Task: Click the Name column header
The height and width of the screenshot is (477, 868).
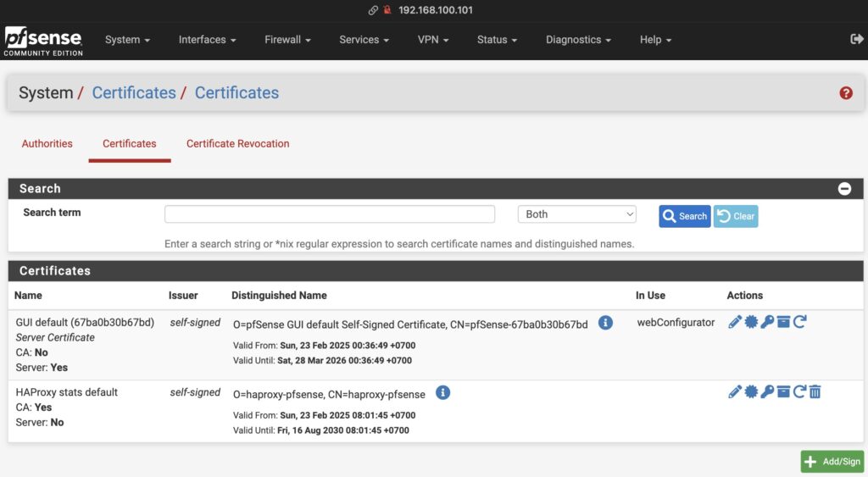Action: 28,296
